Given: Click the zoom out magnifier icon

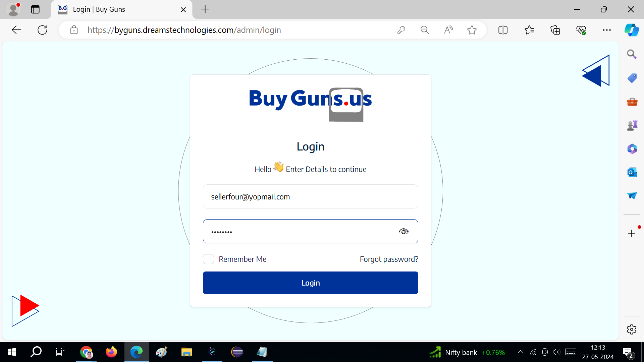Looking at the screenshot, I should [425, 30].
